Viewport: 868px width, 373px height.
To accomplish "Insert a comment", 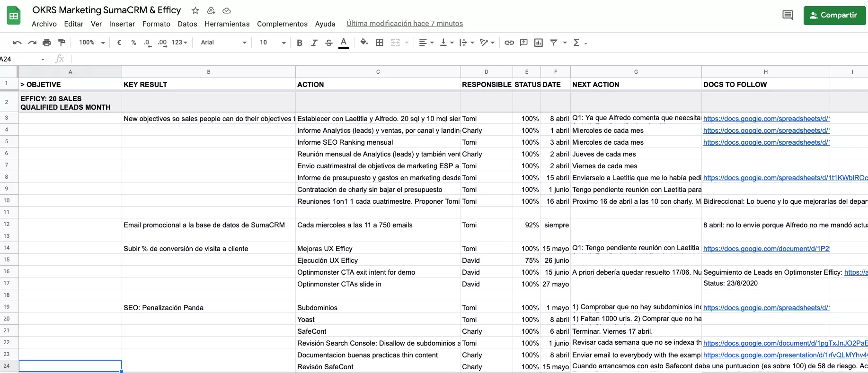I will point(524,43).
